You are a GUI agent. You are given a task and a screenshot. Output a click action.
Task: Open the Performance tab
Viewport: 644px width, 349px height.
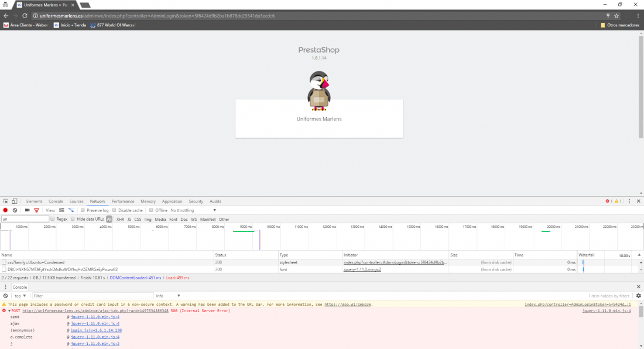tap(123, 201)
